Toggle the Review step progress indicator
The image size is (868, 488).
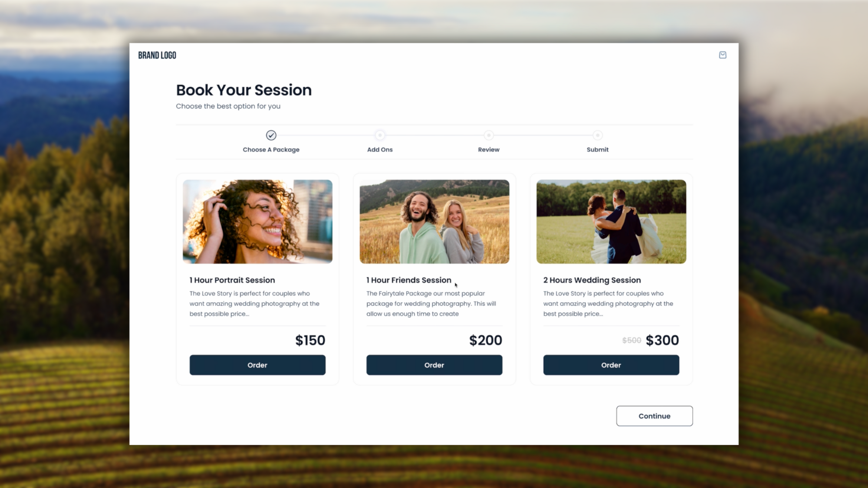pos(488,134)
